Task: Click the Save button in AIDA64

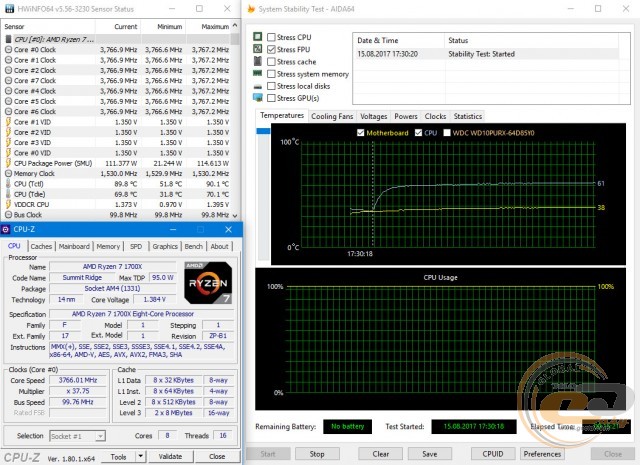Action: 430,454
